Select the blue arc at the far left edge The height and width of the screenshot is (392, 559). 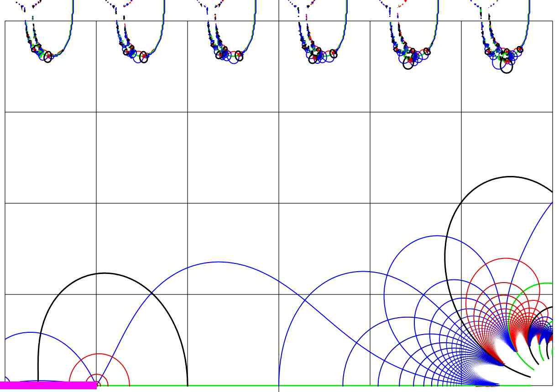(30, 332)
